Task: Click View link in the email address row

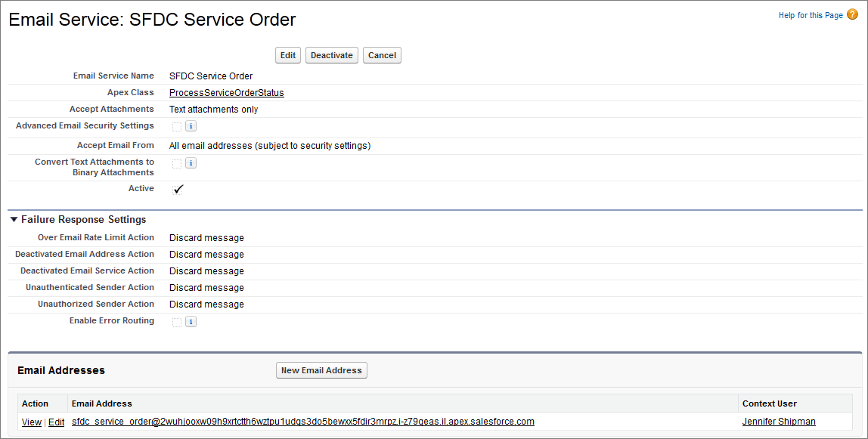Action: click(32, 422)
